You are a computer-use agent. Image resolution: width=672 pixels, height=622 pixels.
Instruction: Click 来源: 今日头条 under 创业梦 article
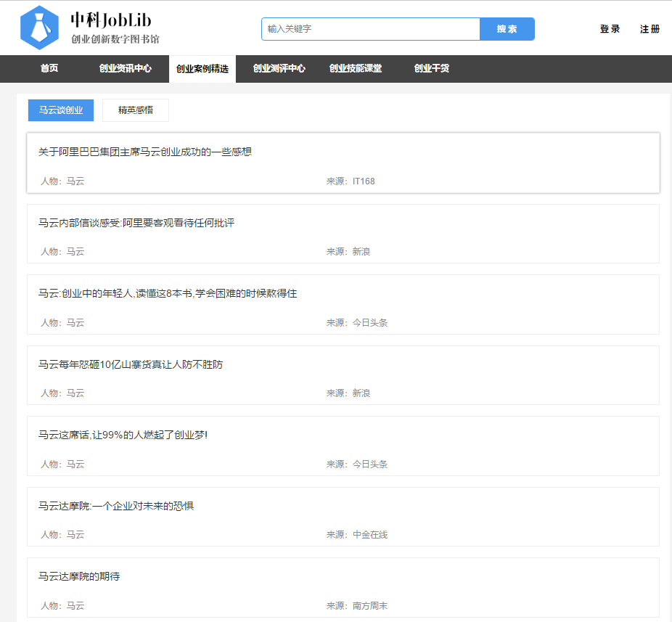tap(357, 465)
